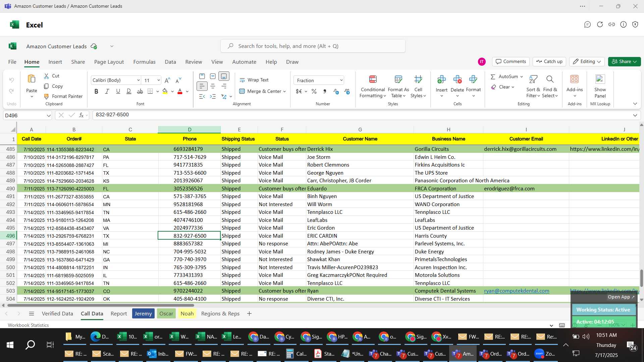Screen dimensions: 644x362
Task: Increase indent
Action: pyautogui.click(x=213, y=97)
